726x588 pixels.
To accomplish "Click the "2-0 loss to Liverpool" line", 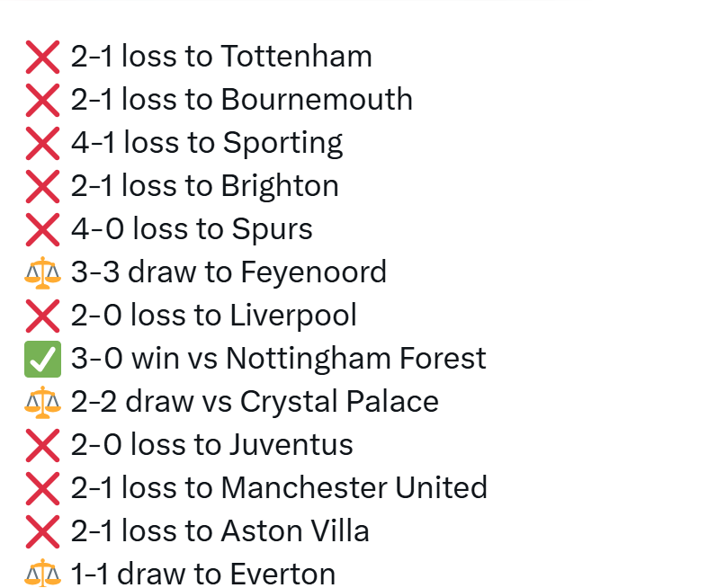I will click(214, 316).
